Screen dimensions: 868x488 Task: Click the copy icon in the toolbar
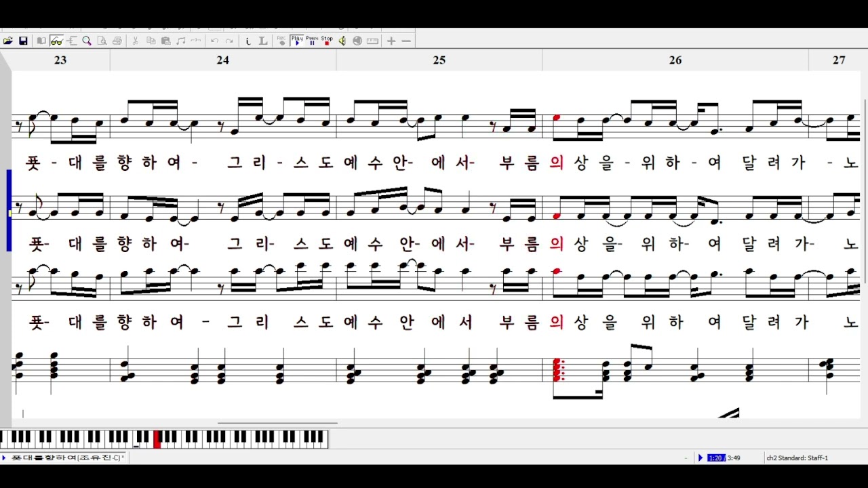151,41
